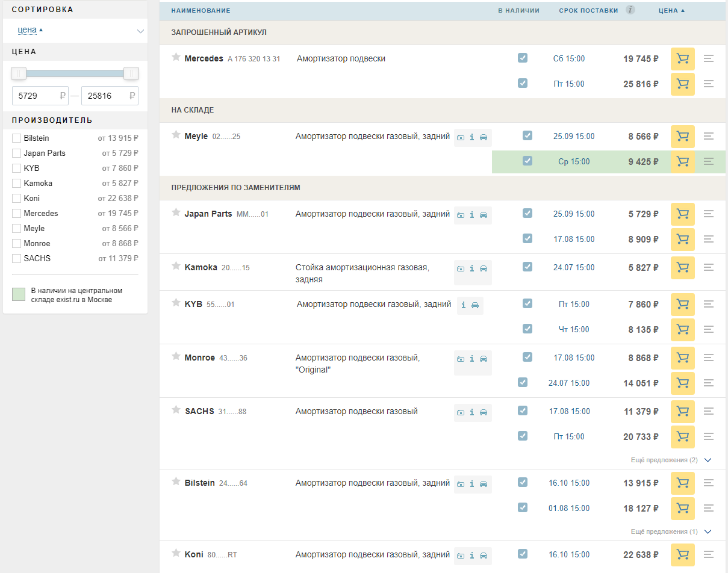Tick the Meyle manufacturer filter checkbox

tap(17, 229)
